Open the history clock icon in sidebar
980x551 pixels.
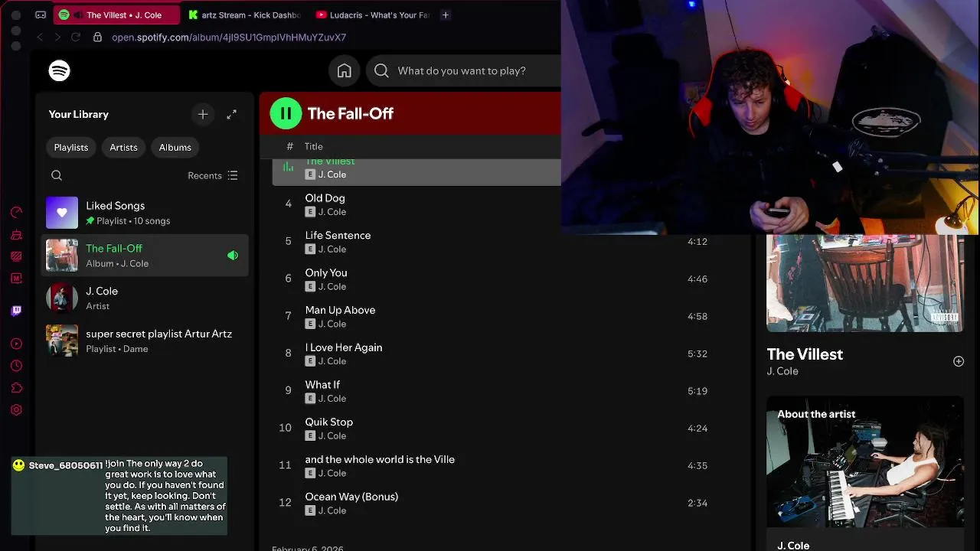click(16, 366)
